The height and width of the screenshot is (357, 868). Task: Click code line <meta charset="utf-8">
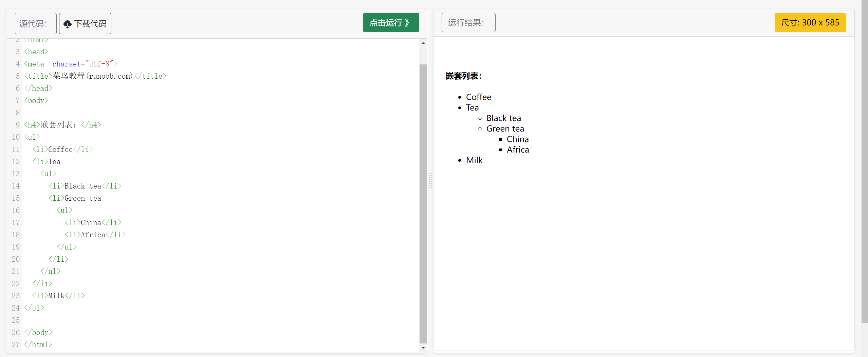pos(71,64)
